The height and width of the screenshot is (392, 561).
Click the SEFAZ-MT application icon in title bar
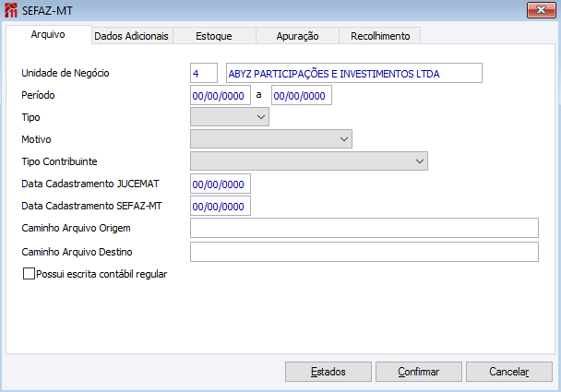pyautogui.click(x=11, y=10)
